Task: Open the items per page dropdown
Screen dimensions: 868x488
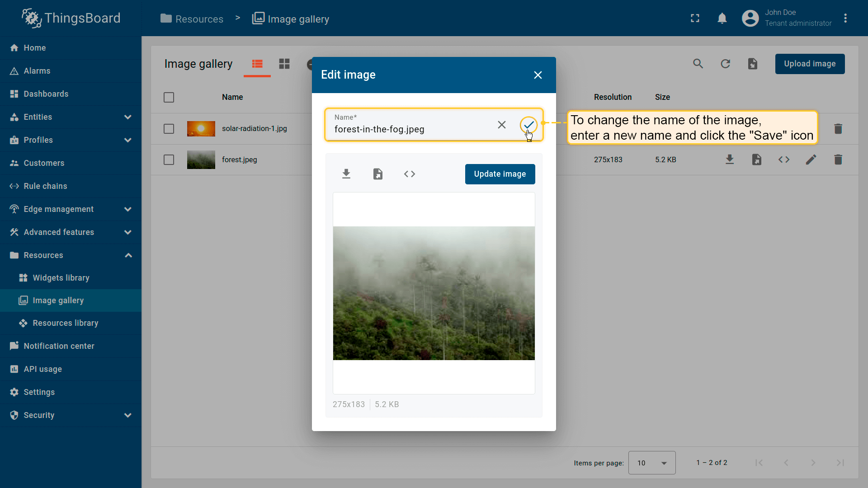Action: tap(651, 463)
